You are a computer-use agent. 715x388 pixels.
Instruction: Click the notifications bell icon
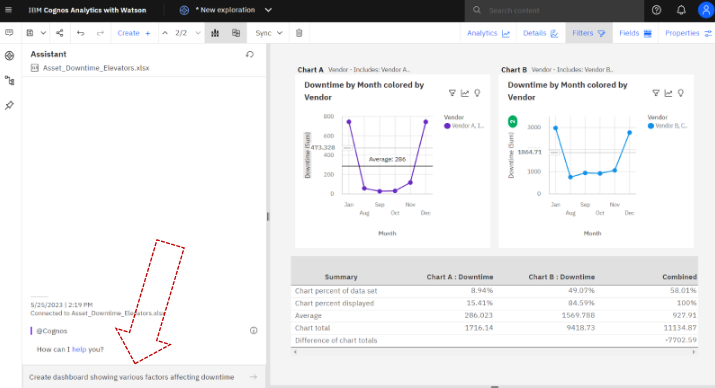pyautogui.click(x=681, y=10)
